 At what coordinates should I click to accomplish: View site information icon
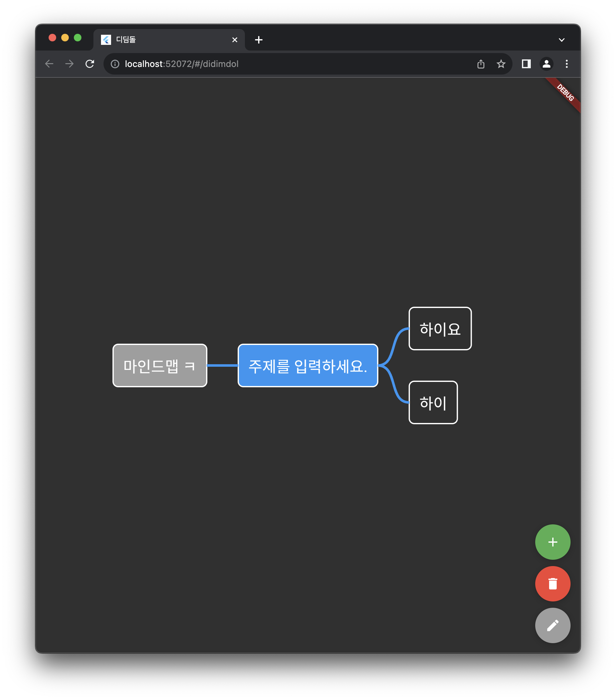pos(115,64)
